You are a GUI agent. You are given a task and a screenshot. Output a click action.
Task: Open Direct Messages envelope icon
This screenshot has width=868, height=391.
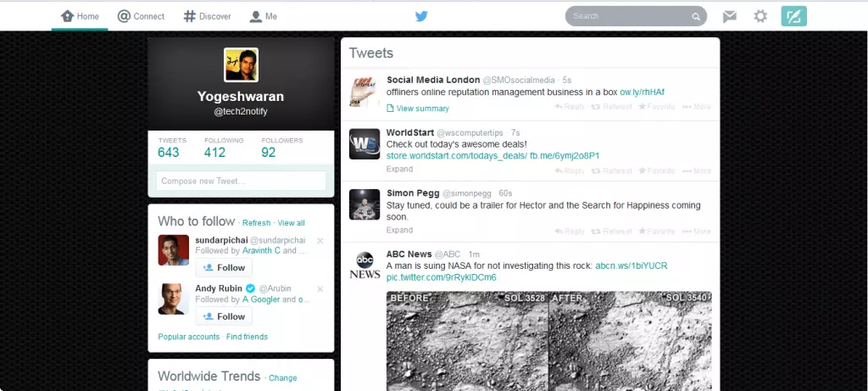tap(730, 17)
